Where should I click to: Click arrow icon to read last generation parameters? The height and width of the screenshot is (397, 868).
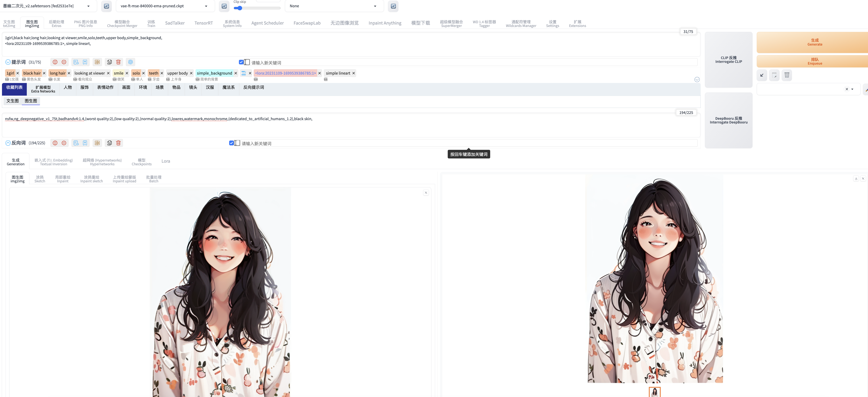coord(762,75)
